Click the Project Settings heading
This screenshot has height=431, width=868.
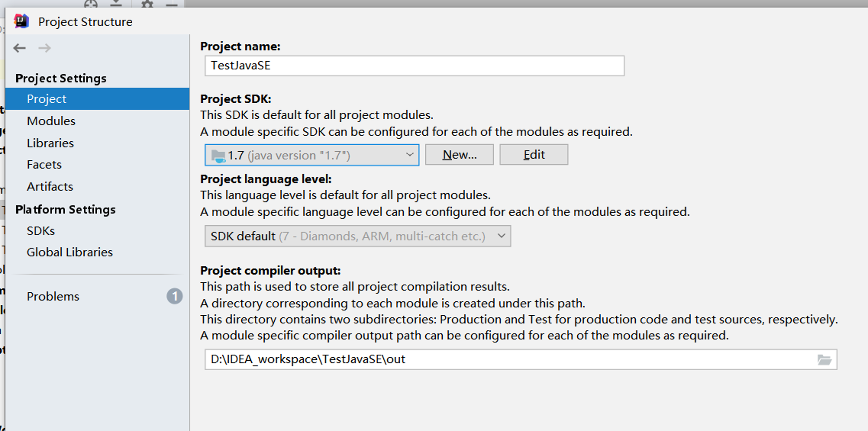click(61, 78)
